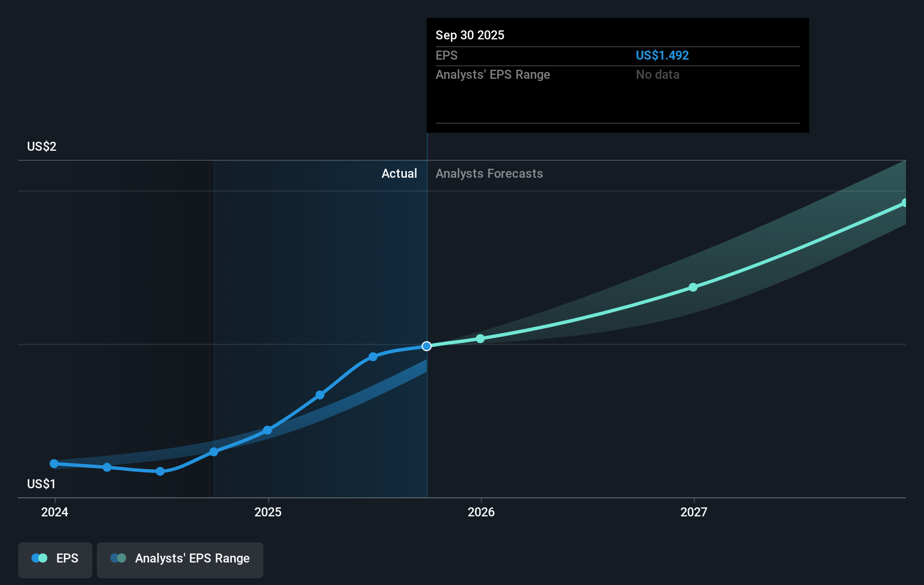
Task: Click the Sep 30 2025 highlighted data point
Action: pos(427,346)
